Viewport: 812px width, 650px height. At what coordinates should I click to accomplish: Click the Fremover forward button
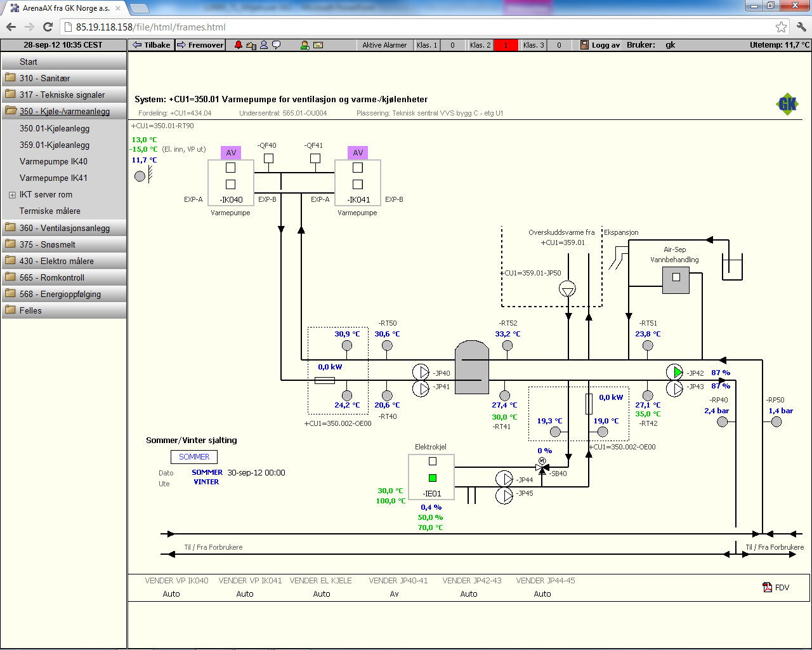pyautogui.click(x=200, y=45)
